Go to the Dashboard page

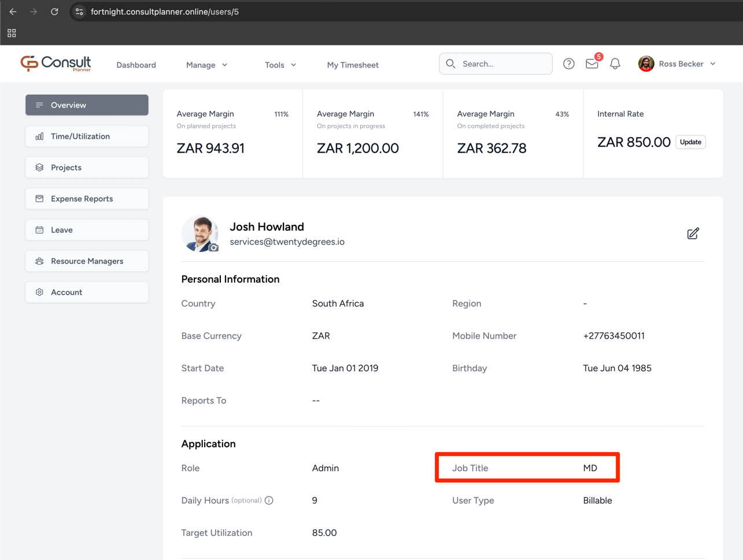pyautogui.click(x=136, y=65)
